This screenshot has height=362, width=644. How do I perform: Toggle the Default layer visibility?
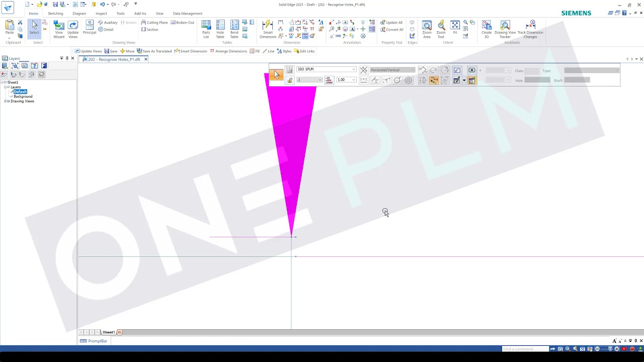pos(12,92)
